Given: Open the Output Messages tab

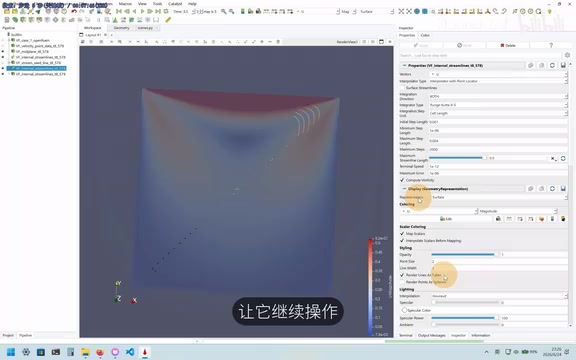Looking at the screenshot, I should [x=432, y=335].
